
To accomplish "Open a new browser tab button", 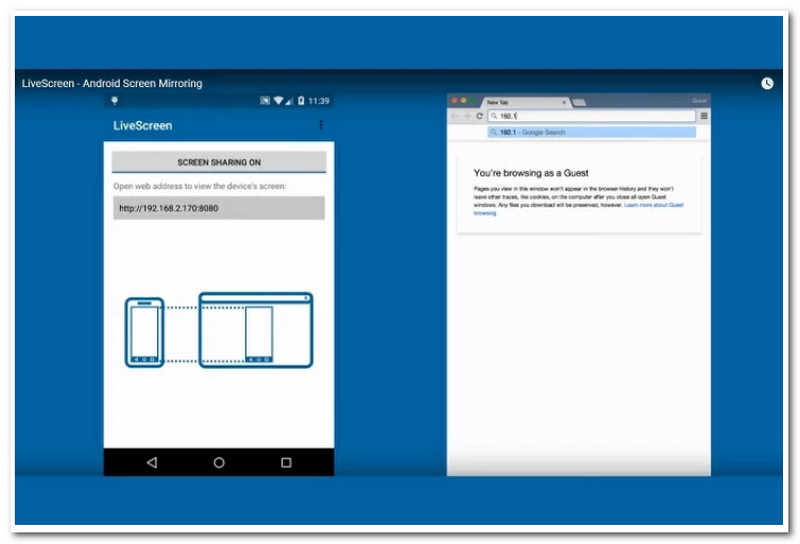I will point(579,103).
